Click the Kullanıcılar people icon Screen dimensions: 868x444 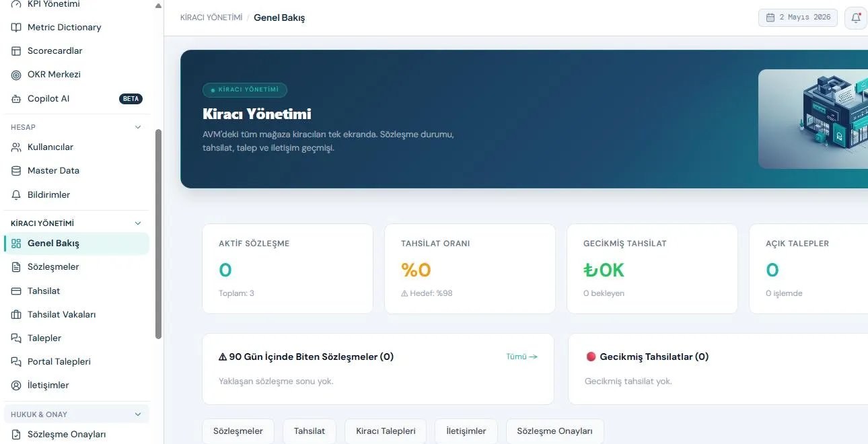pyautogui.click(x=16, y=147)
